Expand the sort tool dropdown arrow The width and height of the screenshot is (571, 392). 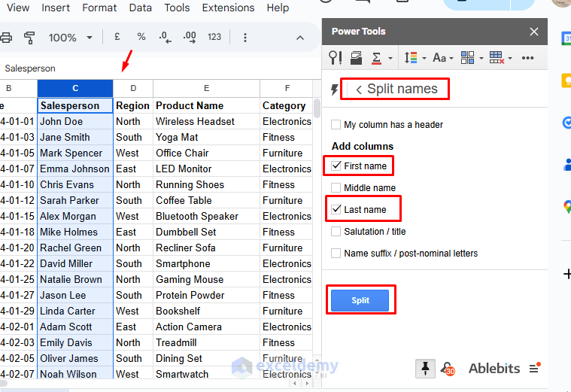pyautogui.click(x=424, y=58)
